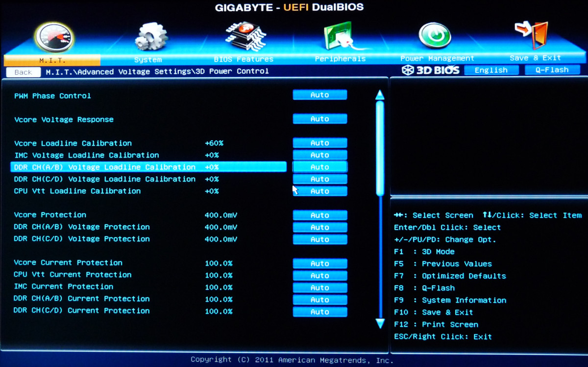
Task: Click the 400.0mV Vcore Protection value
Action: pos(221,215)
